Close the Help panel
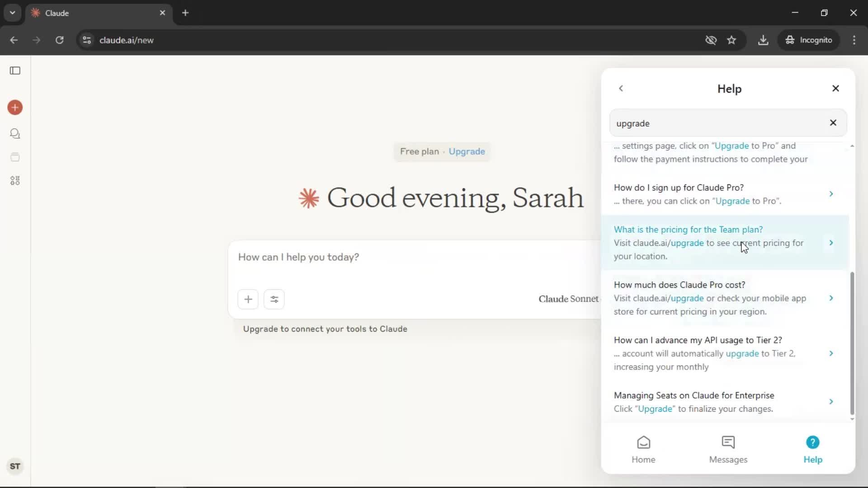The height and width of the screenshot is (488, 868). 835,89
